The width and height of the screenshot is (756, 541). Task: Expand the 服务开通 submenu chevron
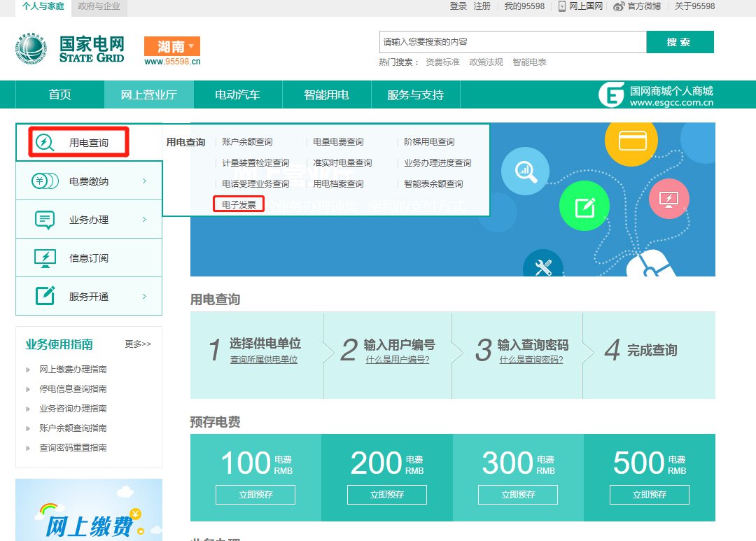144,296
